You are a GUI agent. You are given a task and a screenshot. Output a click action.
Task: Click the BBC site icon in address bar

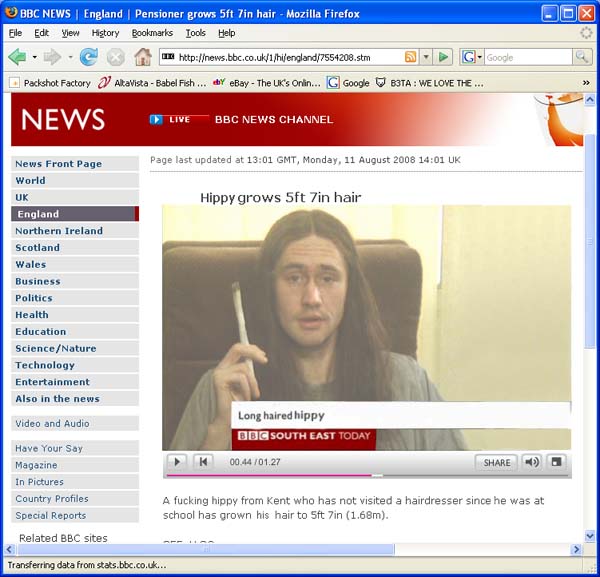tap(168, 57)
